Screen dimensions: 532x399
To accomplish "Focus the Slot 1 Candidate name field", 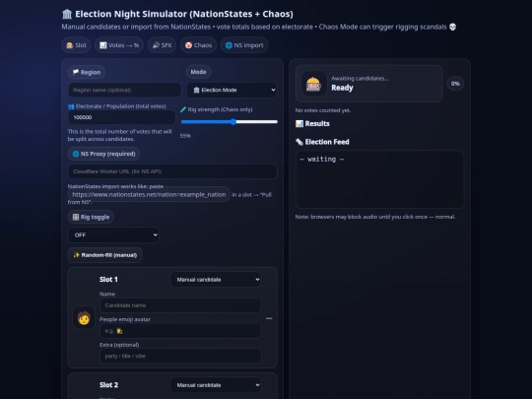I will [x=180, y=305].
